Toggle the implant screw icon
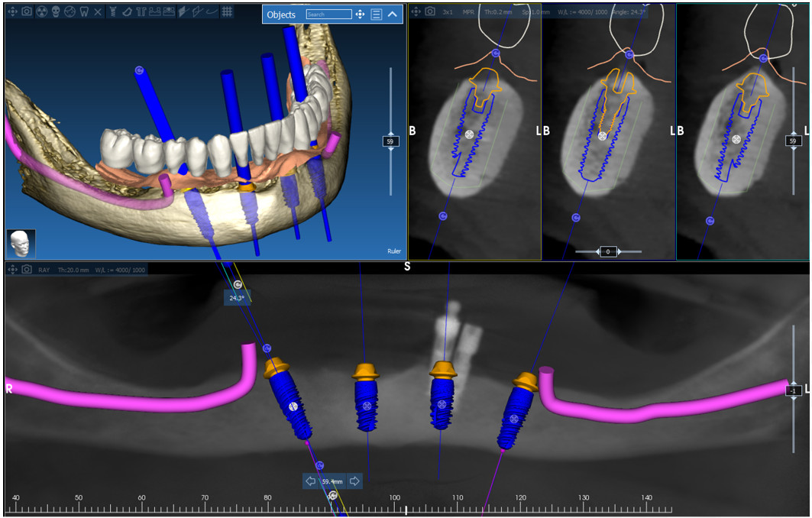The height and width of the screenshot is (518, 812). (x=113, y=11)
